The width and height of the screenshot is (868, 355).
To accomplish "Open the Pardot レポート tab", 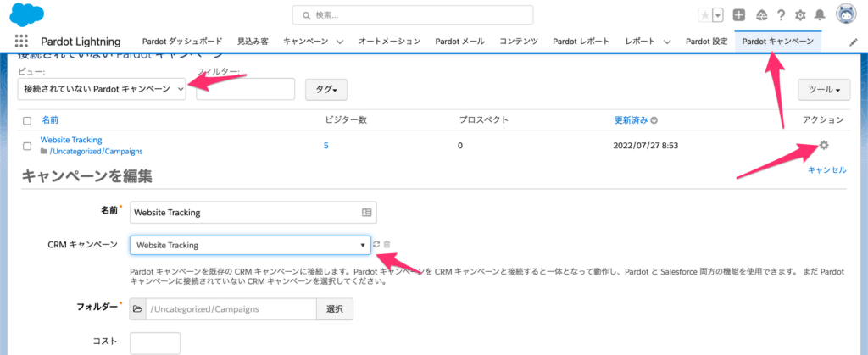I will click(581, 42).
